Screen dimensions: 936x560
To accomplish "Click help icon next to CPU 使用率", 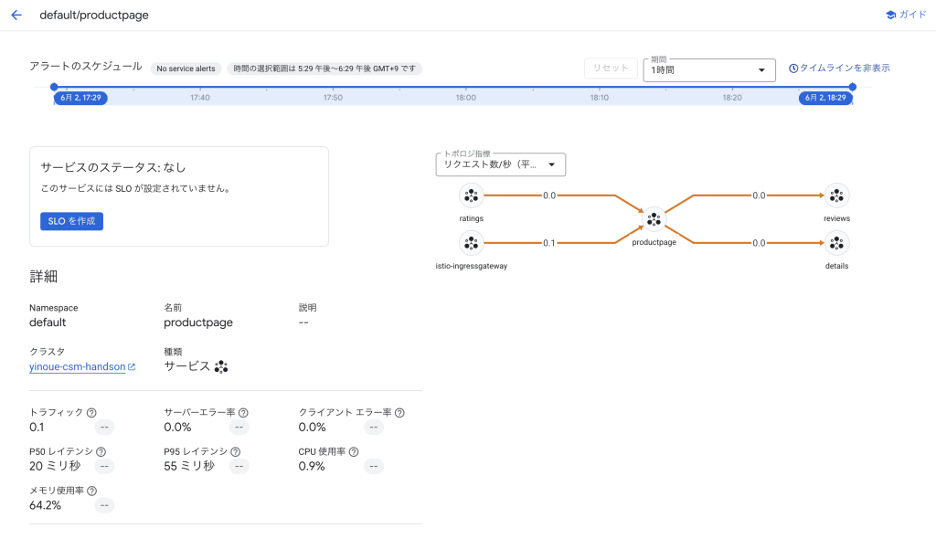I will pyautogui.click(x=354, y=452).
